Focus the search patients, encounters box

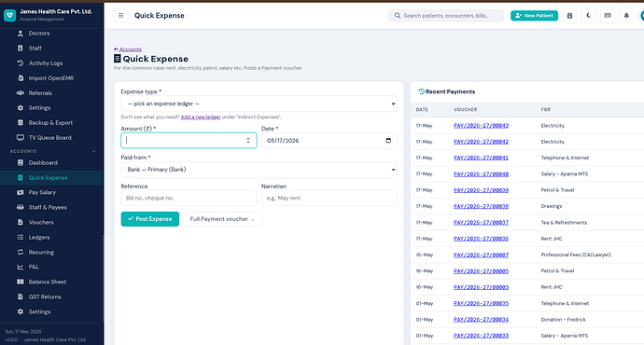[446, 16]
